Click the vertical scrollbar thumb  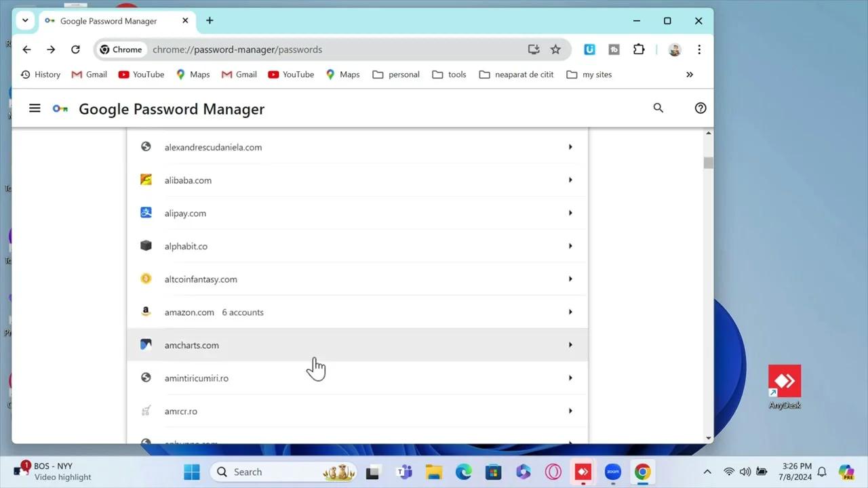708,163
